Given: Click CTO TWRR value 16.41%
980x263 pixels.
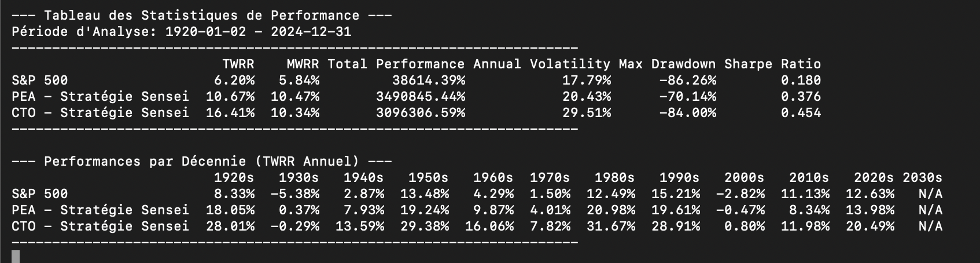Looking at the screenshot, I should click(230, 112).
